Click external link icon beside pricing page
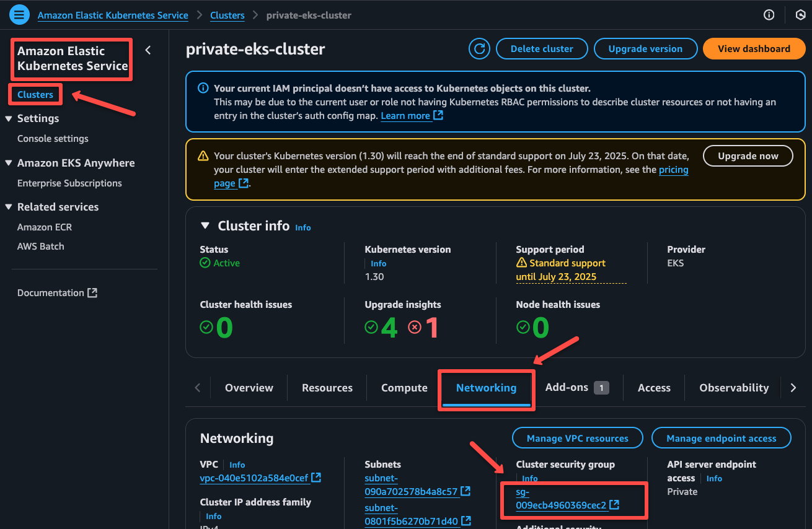812x529 pixels. click(244, 183)
